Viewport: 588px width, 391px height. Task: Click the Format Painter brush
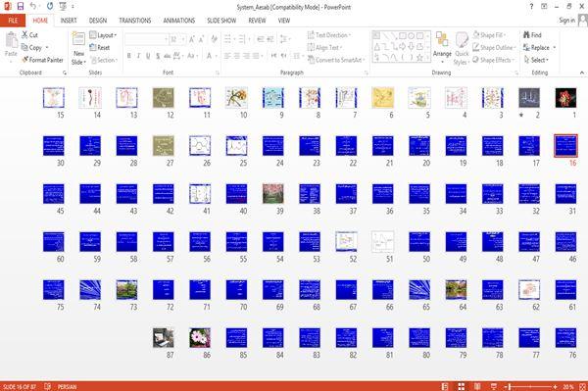pyautogui.click(x=42, y=60)
